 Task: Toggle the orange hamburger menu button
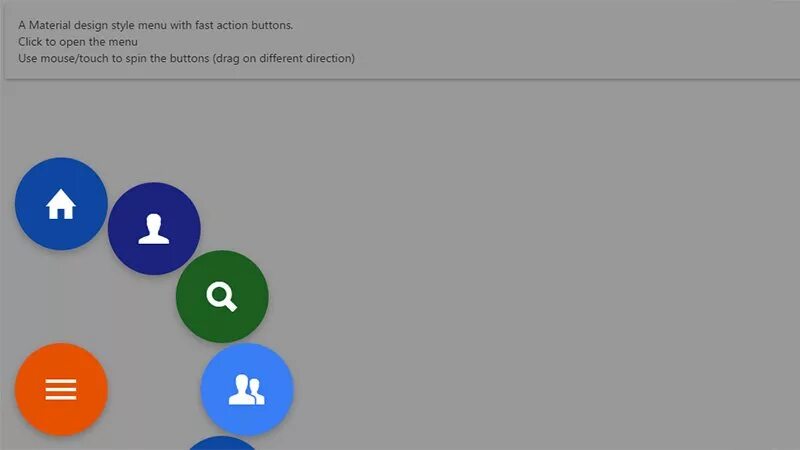61,389
